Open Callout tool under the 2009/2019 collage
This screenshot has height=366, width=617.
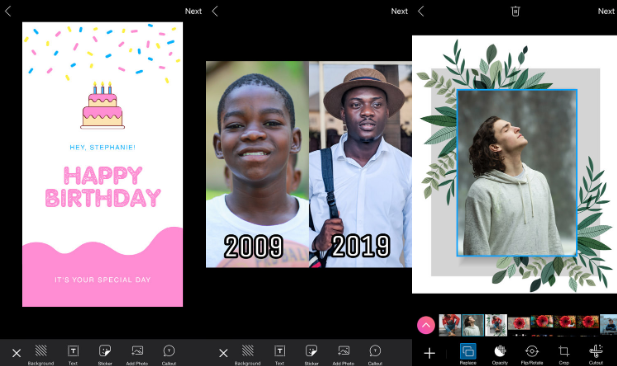coord(375,355)
